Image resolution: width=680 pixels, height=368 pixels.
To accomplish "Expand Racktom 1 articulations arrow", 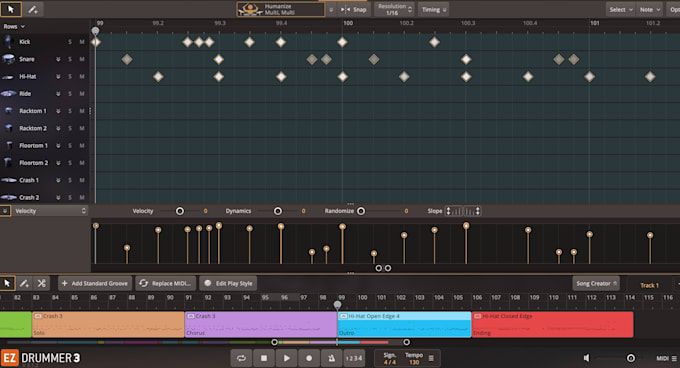I will click(x=58, y=111).
